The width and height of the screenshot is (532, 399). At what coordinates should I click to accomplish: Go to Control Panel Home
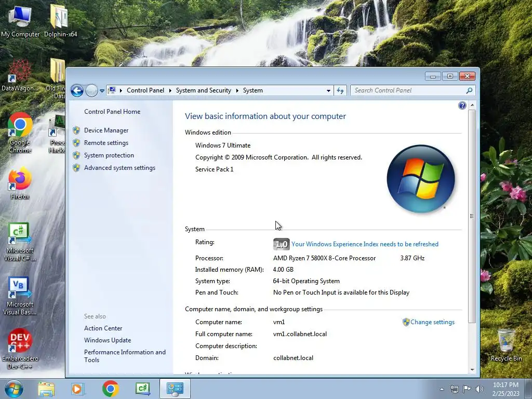pyautogui.click(x=112, y=112)
